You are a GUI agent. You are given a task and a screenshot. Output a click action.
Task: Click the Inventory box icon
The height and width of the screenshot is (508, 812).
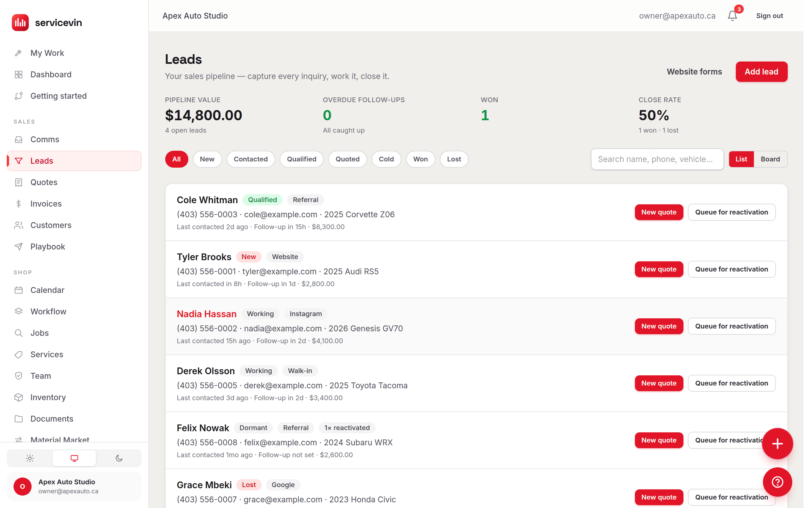coord(18,398)
